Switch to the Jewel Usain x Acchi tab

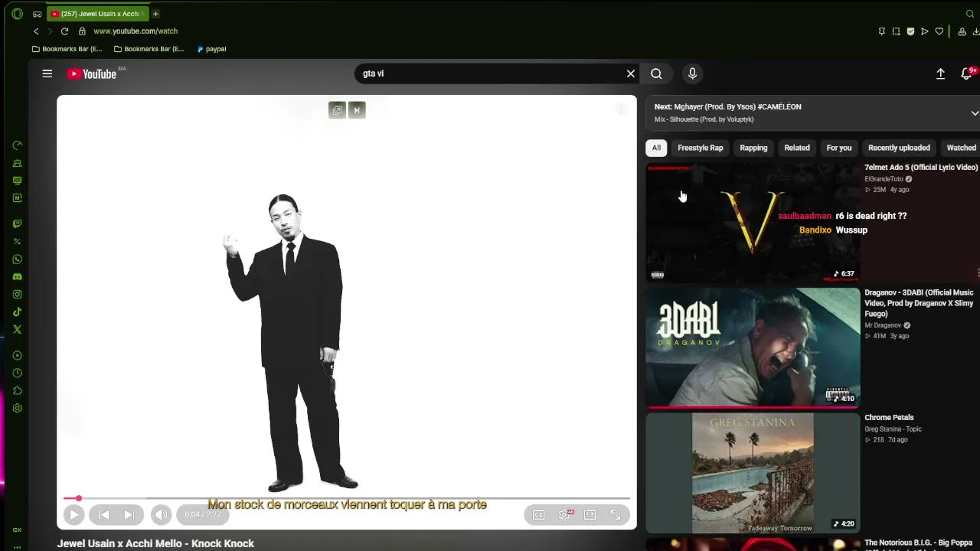click(x=97, y=14)
